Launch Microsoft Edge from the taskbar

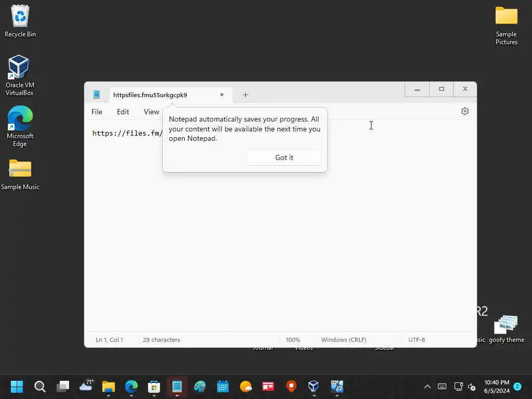[x=131, y=386]
